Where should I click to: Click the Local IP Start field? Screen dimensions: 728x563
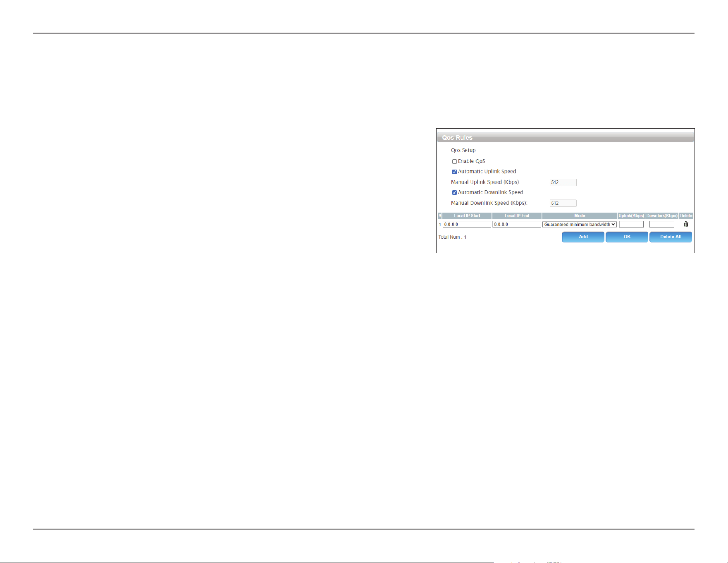point(467,224)
